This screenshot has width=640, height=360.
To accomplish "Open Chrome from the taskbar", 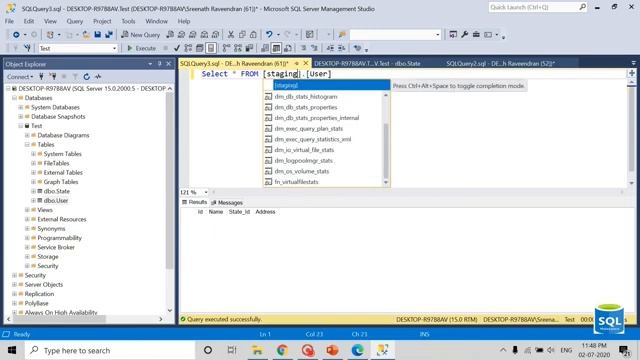I will click(x=282, y=350).
